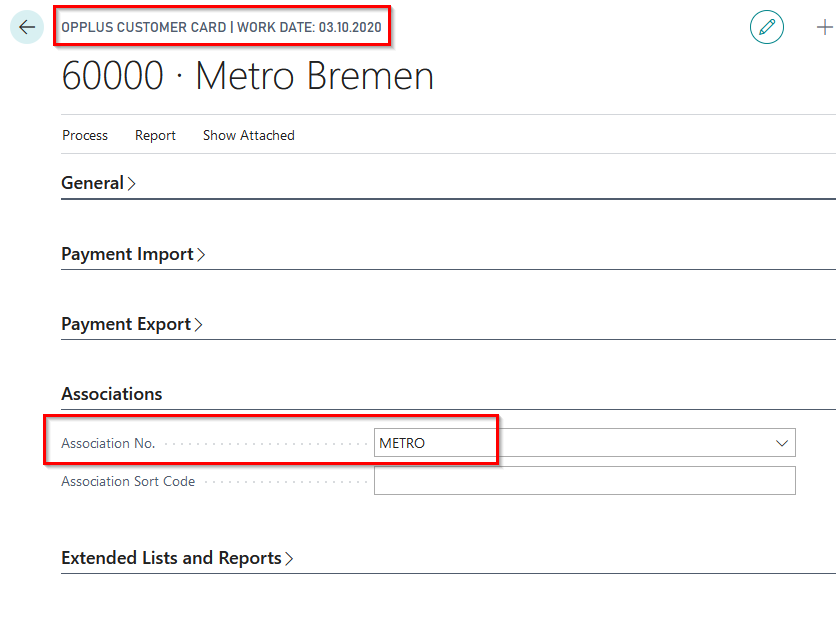Click the pencil edit icon
The width and height of the screenshot is (836, 632).
coord(767,27)
